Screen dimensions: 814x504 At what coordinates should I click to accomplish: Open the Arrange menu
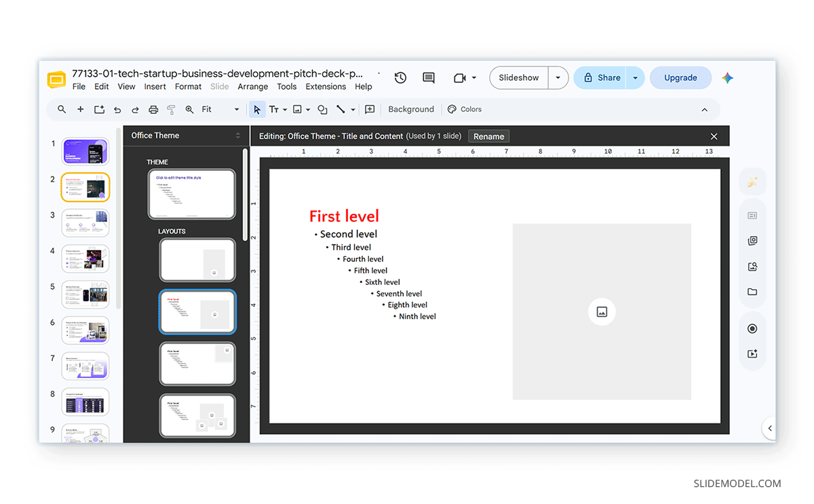coord(253,87)
